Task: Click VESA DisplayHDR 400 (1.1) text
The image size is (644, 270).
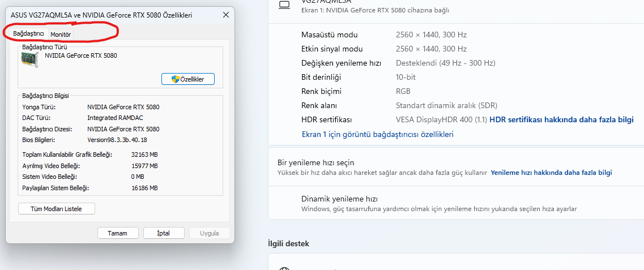Action: pyautogui.click(x=441, y=120)
